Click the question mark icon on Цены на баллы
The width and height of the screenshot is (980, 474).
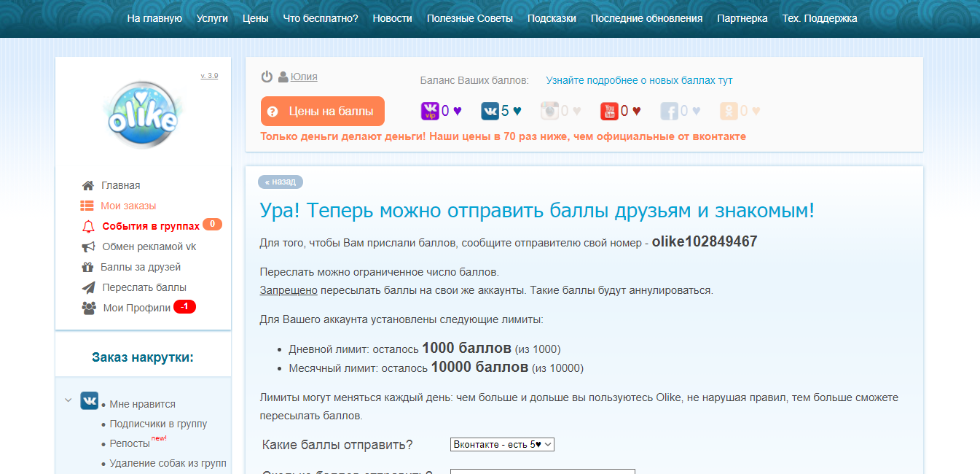(273, 112)
